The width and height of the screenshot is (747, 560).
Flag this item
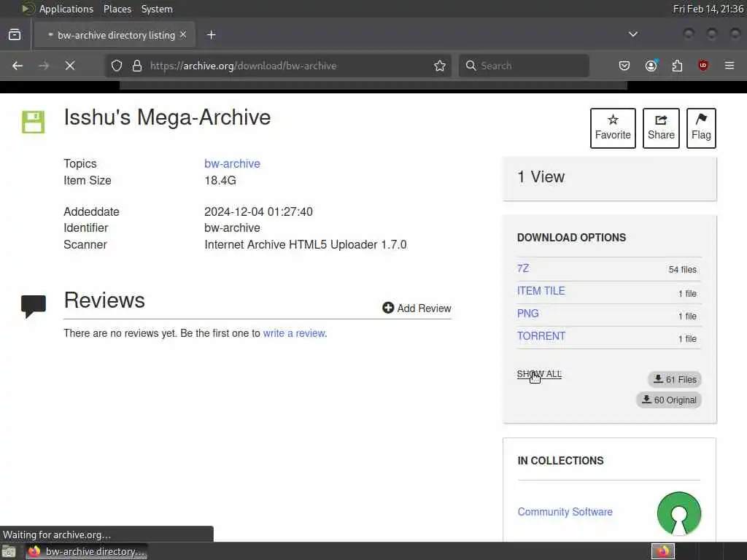(701, 128)
